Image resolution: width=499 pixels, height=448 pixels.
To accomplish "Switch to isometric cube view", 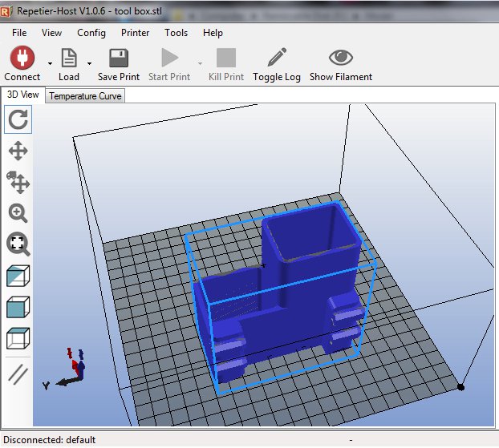I will point(18,275).
